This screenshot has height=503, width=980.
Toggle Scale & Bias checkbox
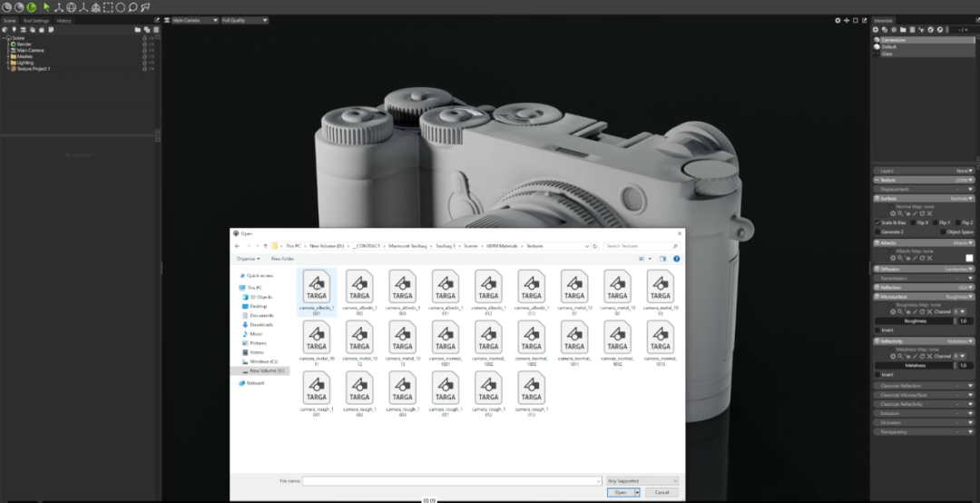[878, 222]
